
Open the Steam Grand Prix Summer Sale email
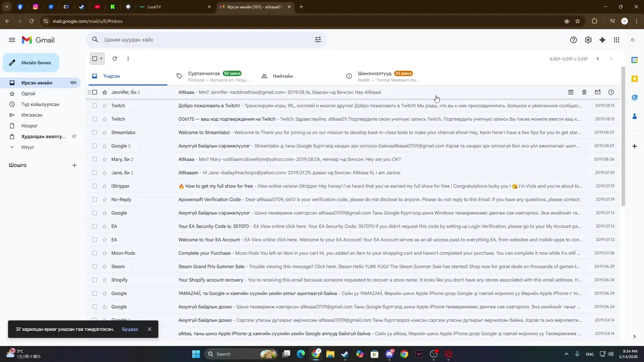352,266
